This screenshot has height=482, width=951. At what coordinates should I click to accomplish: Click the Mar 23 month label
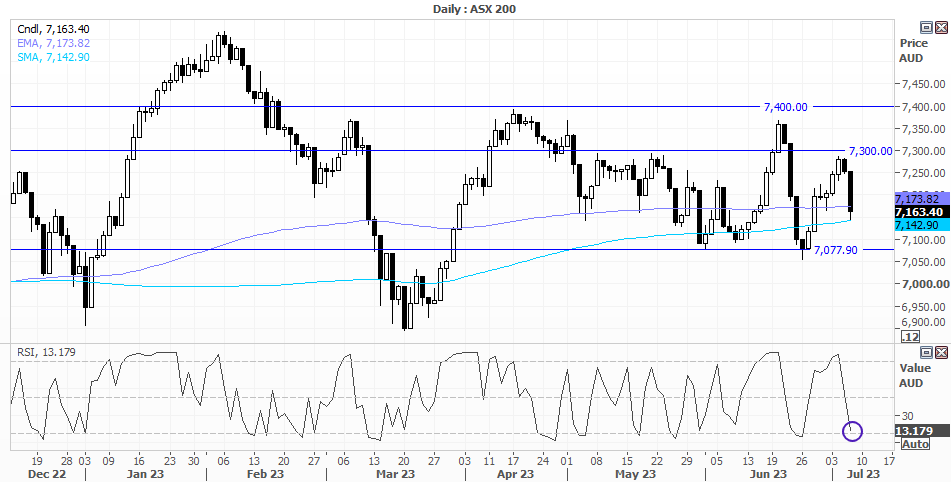(396, 474)
